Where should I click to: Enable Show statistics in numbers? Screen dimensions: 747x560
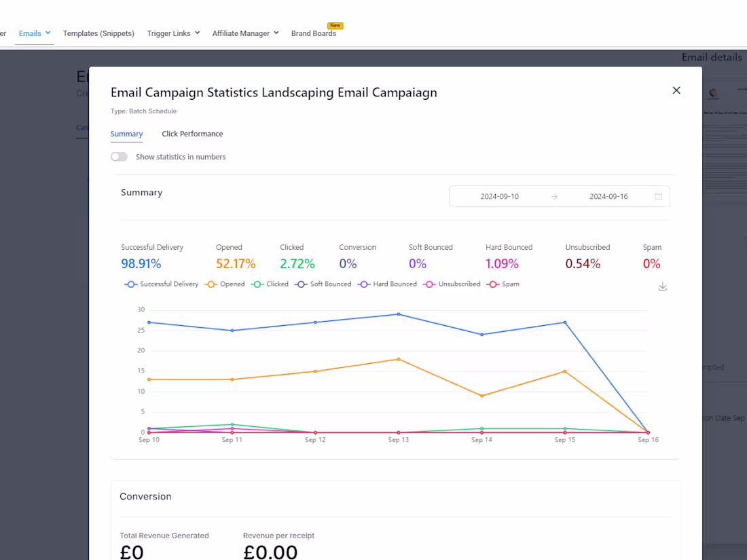(x=119, y=156)
